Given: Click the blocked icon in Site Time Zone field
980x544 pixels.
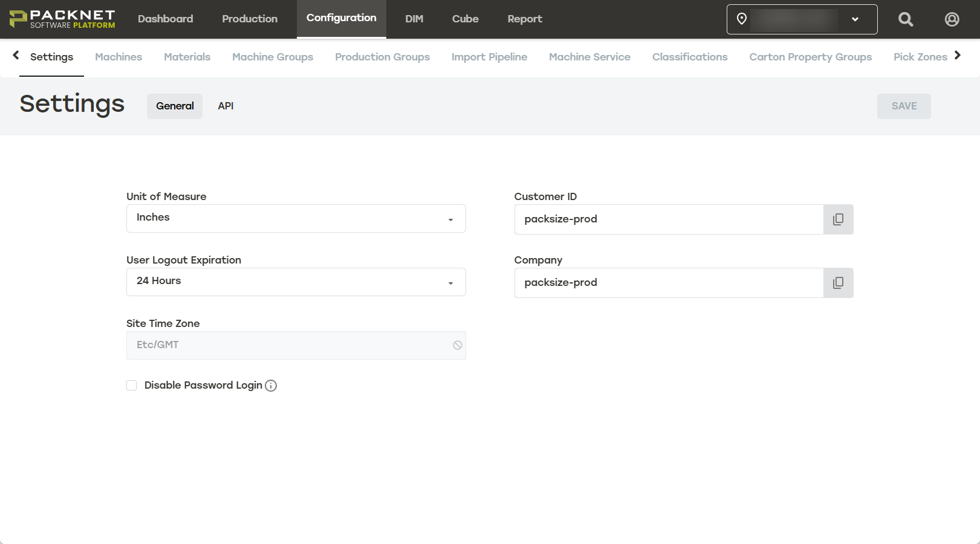Looking at the screenshot, I should click(x=457, y=345).
